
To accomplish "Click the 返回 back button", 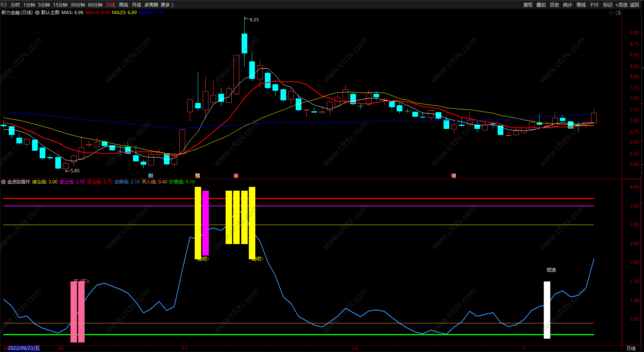I will pyautogui.click(x=634, y=5).
